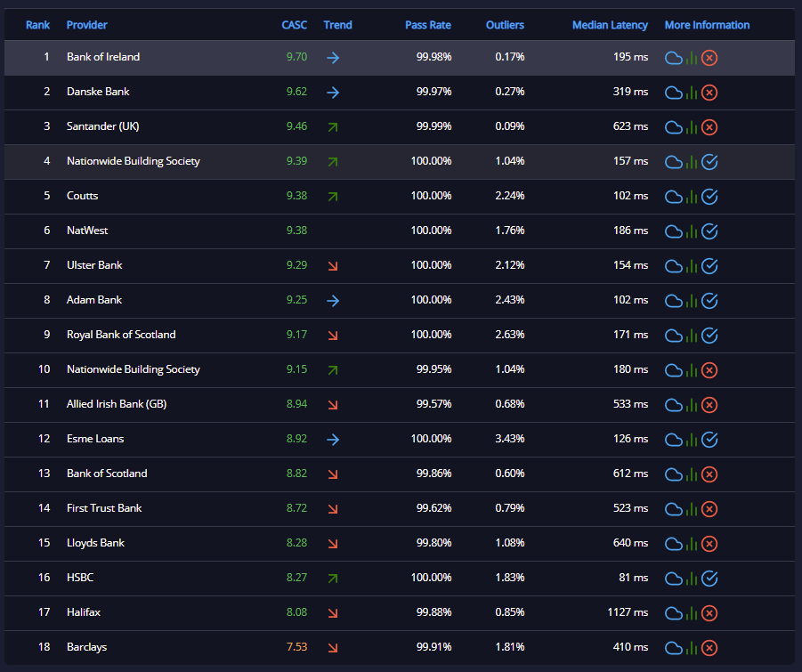Open cloud icon for Coutts
Image resolution: width=802 pixels, height=672 pixels.
click(x=673, y=197)
